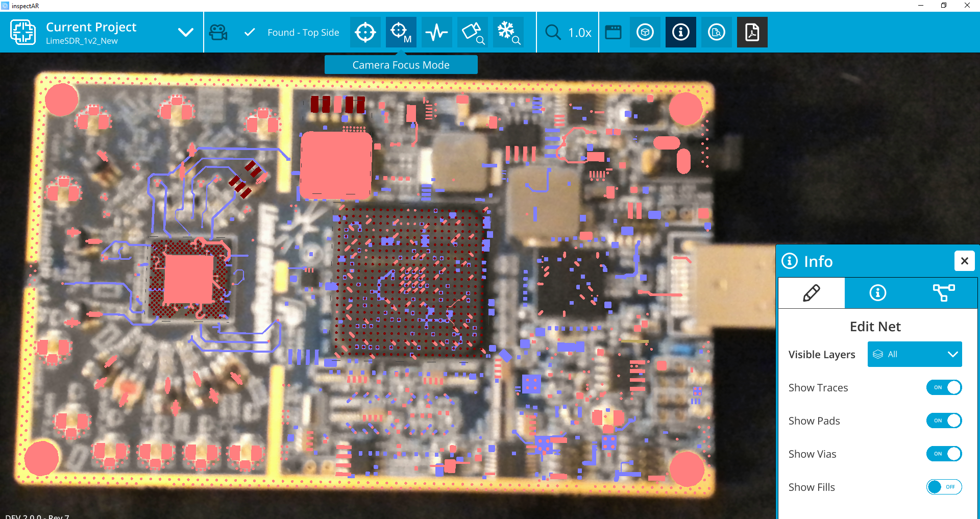
Task: Click the Camera Focus Mode tooltip label
Action: [x=401, y=65]
